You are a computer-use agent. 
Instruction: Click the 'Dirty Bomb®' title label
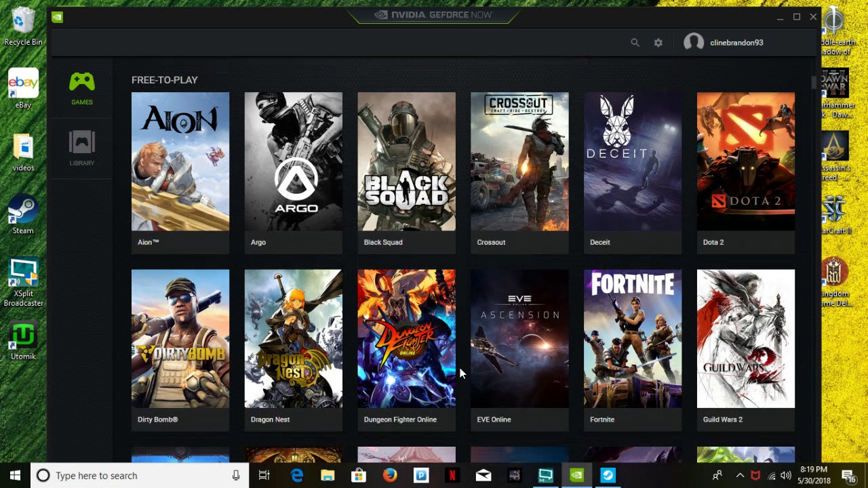point(157,420)
